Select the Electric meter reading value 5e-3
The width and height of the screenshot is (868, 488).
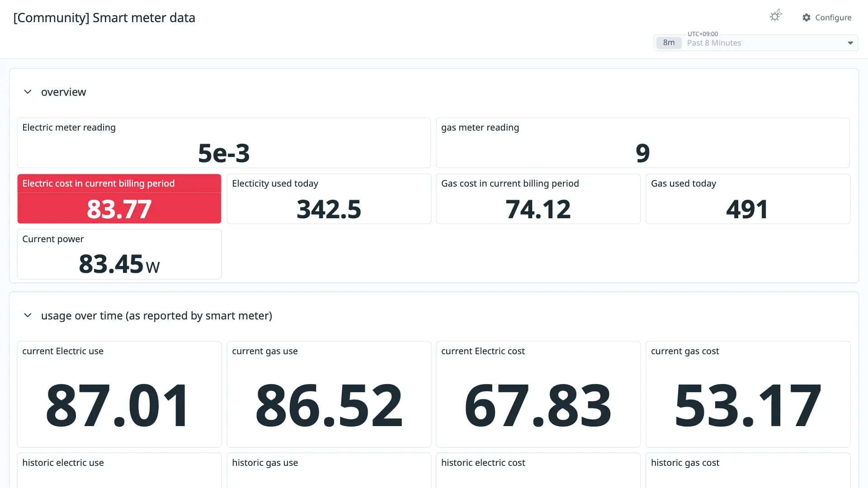coord(224,153)
